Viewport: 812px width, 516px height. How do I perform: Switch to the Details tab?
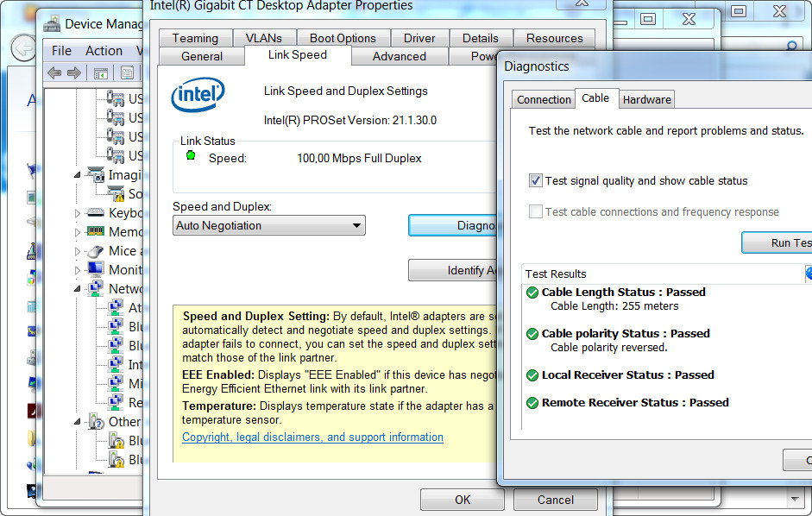(x=481, y=38)
